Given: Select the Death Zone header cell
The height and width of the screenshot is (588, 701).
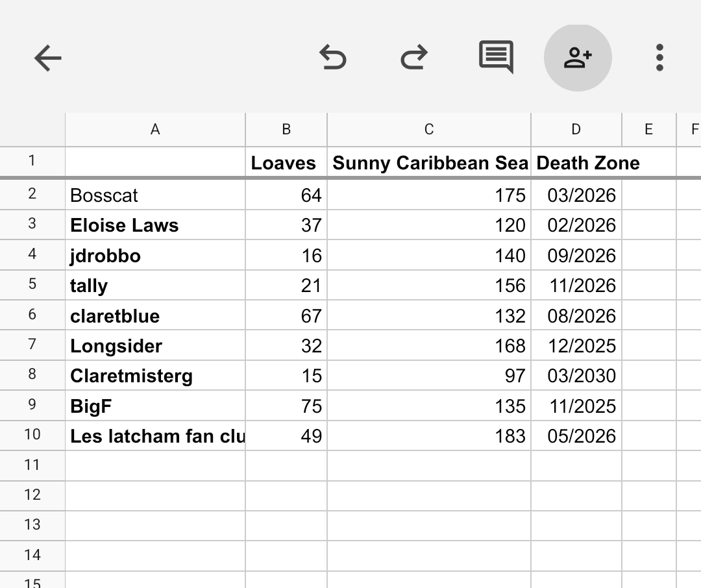Looking at the screenshot, I should (x=576, y=163).
